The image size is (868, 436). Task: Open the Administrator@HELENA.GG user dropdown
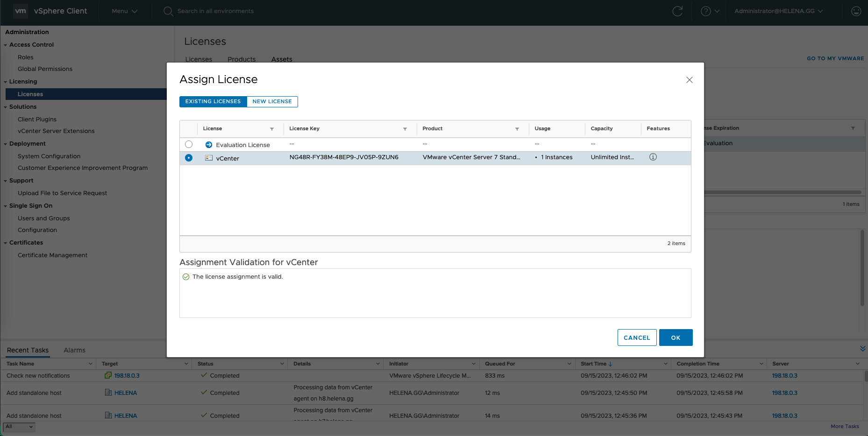coord(778,11)
